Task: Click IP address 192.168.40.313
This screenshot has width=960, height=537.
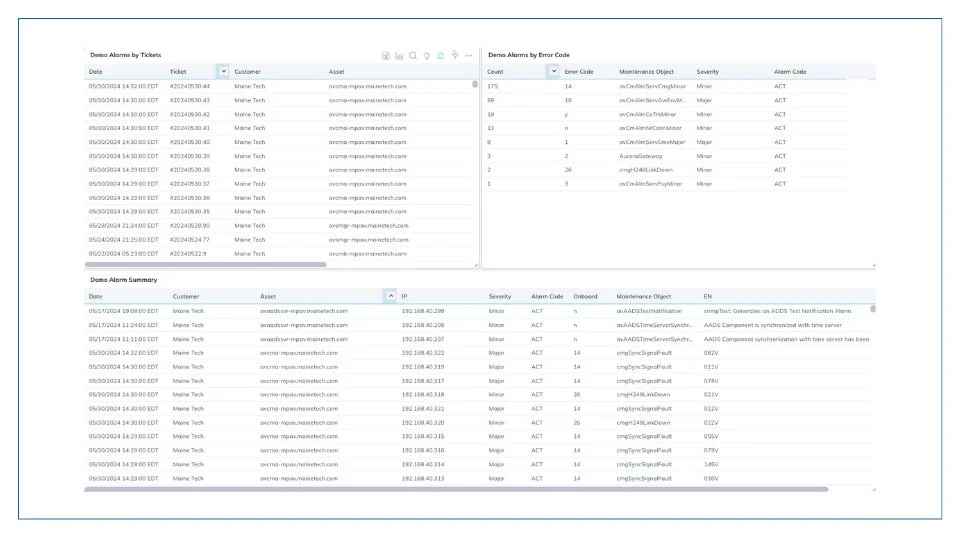Action: pyautogui.click(x=422, y=479)
